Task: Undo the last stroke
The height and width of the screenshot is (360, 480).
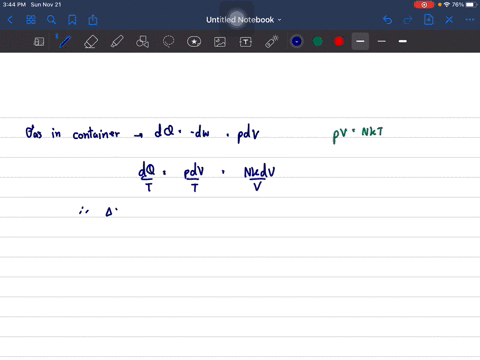Action: (x=387, y=20)
